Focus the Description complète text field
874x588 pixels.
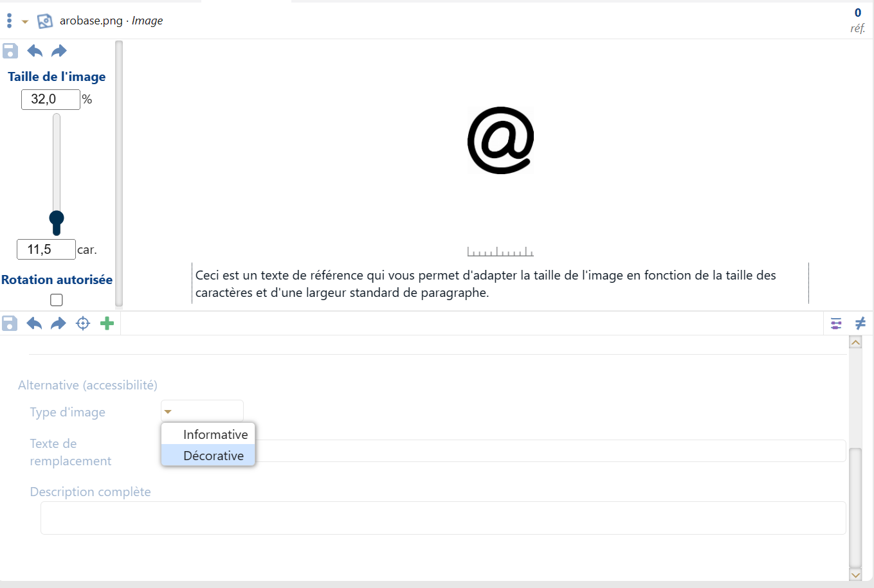click(442, 518)
